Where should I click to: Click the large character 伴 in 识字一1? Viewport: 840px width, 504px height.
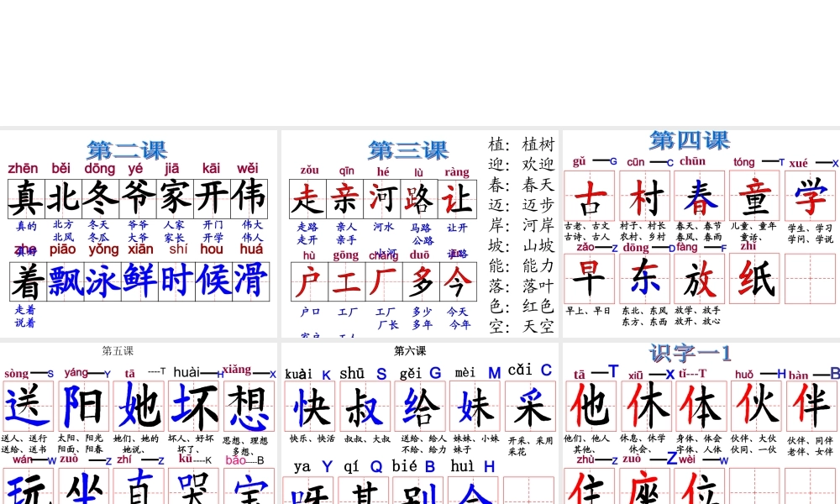point(810,406)
